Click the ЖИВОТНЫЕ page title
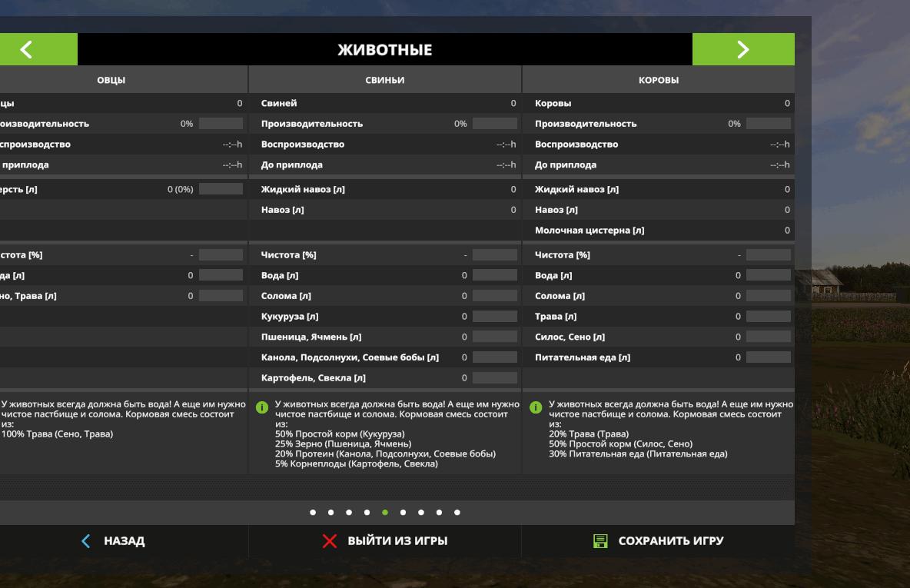This screenshot has width=910, height=588. tap(384, 51)
